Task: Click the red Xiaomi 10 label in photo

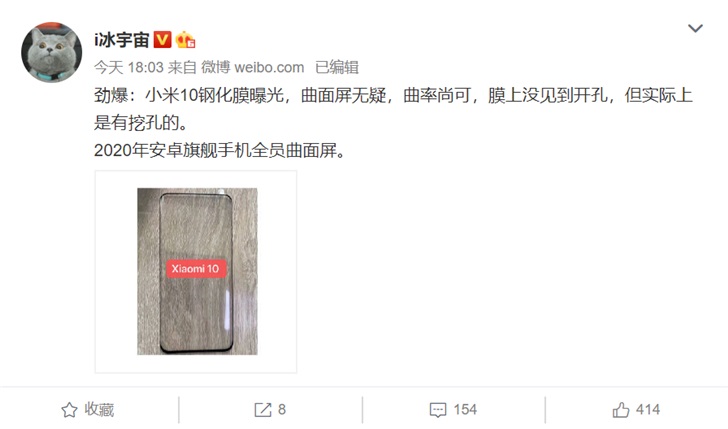Action: click(x=196, y=269)
